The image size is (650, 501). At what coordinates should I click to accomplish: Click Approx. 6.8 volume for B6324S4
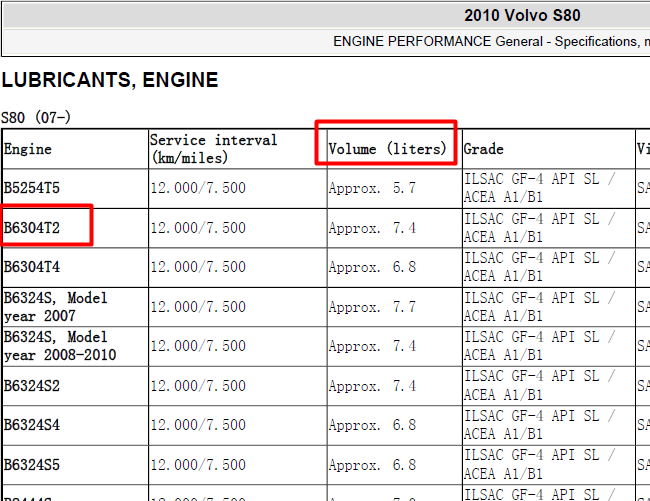[372, 426]
